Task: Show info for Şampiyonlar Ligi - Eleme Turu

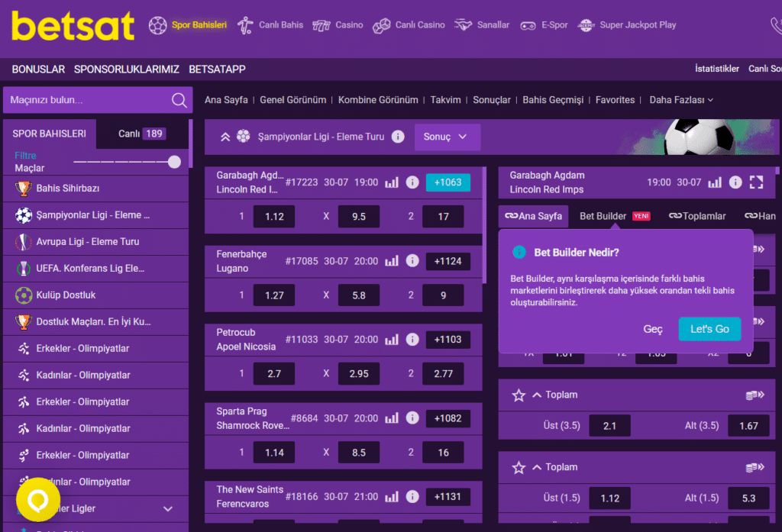Action: [x=397, y=137]
